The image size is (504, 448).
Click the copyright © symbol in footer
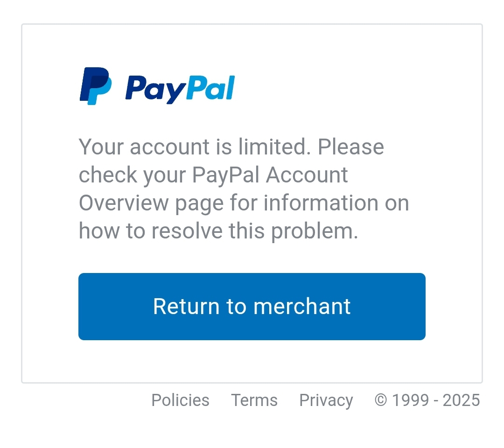(x=381, y=400)
